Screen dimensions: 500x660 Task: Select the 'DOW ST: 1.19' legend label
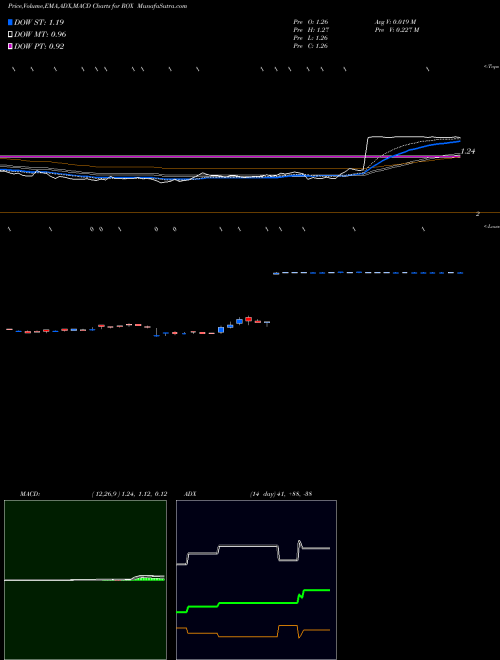[x=39, y=22]
